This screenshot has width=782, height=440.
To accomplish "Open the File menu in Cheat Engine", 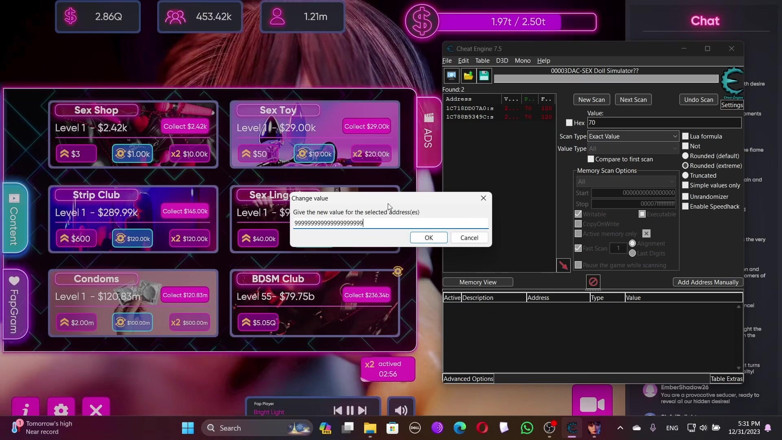I will (447, 60).
